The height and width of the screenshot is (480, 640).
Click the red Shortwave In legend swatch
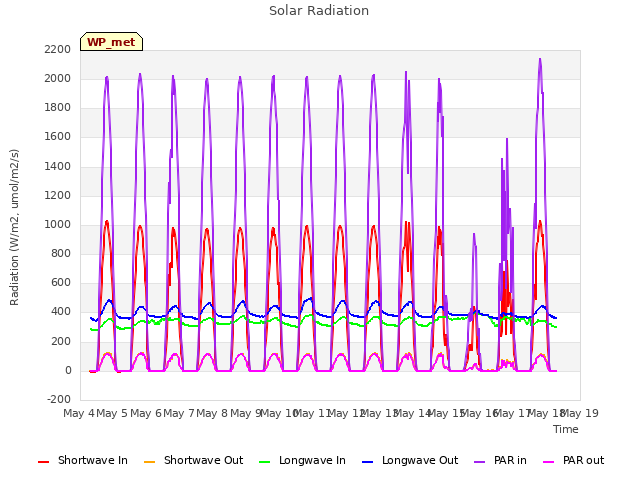43,462
